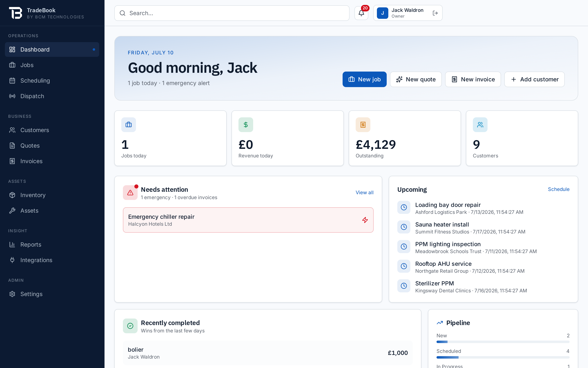Click the Assets wrench icon in sidebar
The width and height of the screenshot is (588, 368).
pyautogui.click(x=12, y=211)
